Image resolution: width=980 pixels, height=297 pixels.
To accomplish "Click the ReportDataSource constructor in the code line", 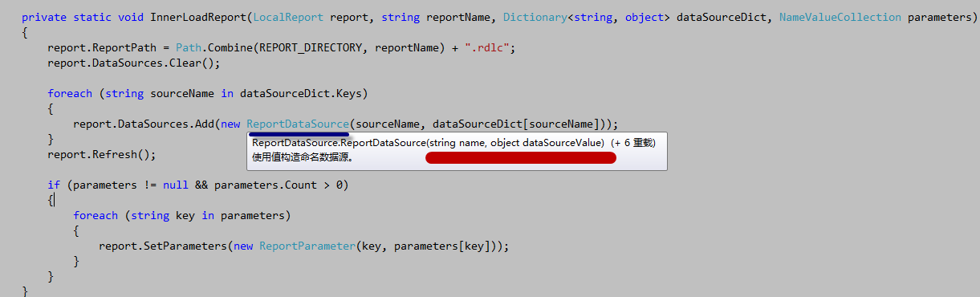I will coord(298,124).
